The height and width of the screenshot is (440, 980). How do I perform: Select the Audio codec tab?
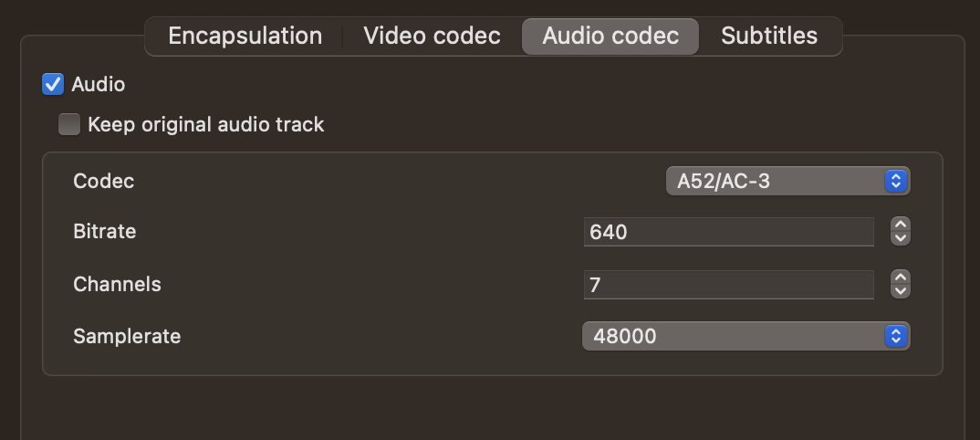click(610, 37)
